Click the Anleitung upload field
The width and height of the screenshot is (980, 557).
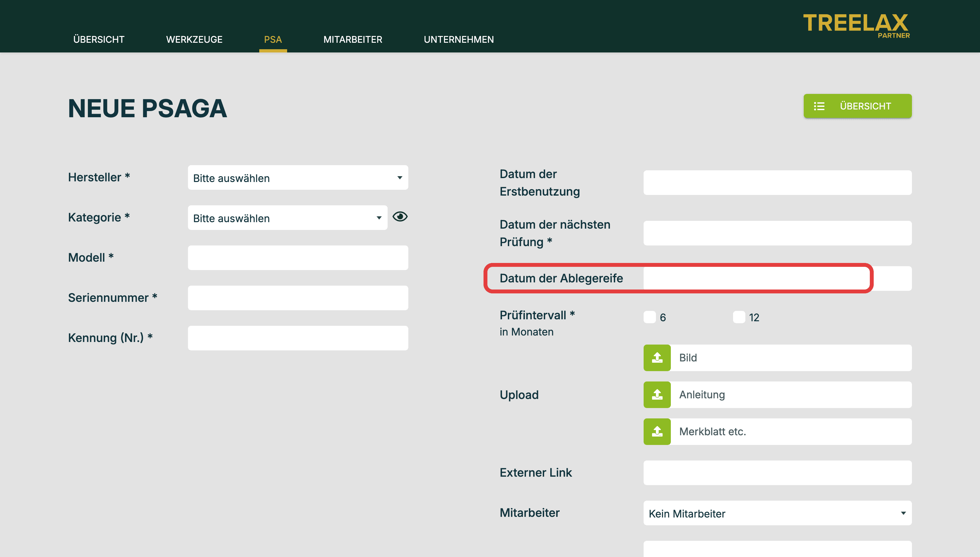(x=791, y=394)
